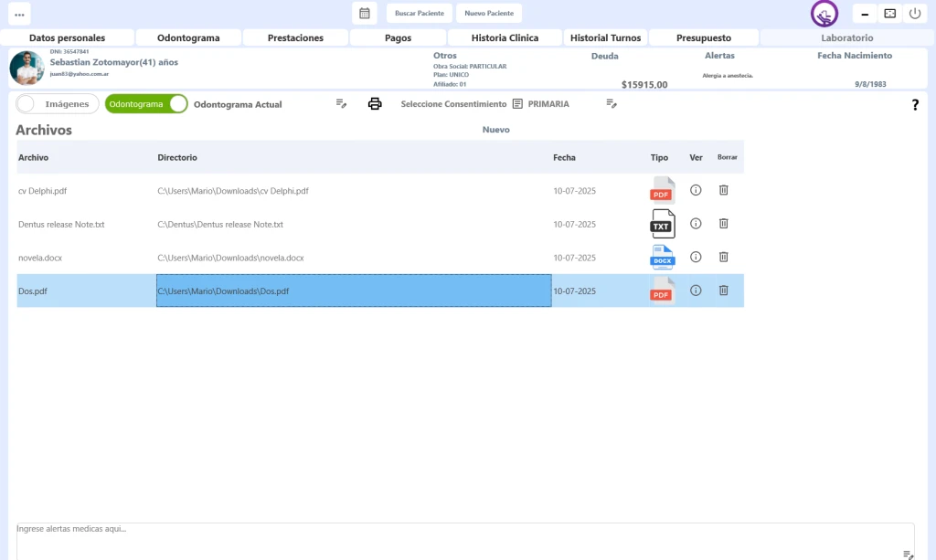Switch to the Historia Clínica tab

coord(505,38)
